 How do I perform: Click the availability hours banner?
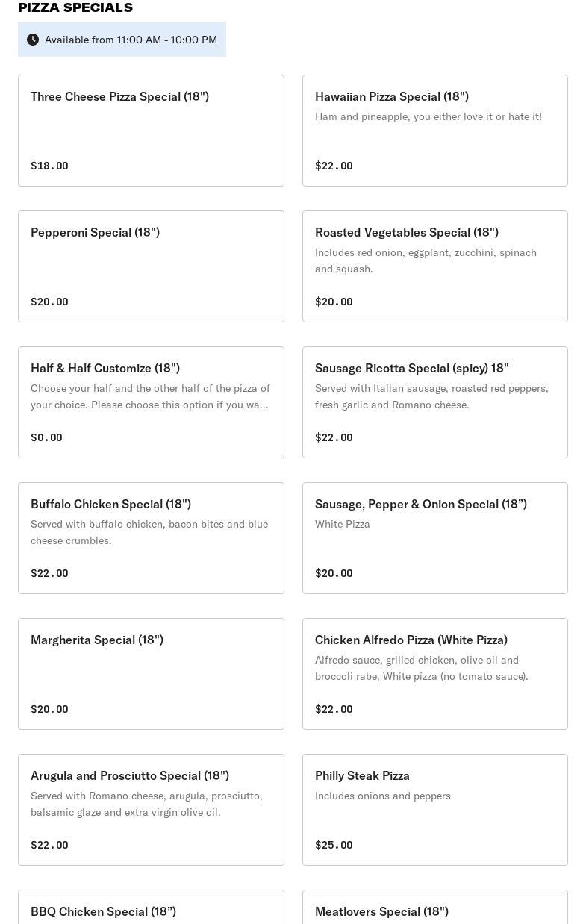pyautogui.click(x=131, y=40)
